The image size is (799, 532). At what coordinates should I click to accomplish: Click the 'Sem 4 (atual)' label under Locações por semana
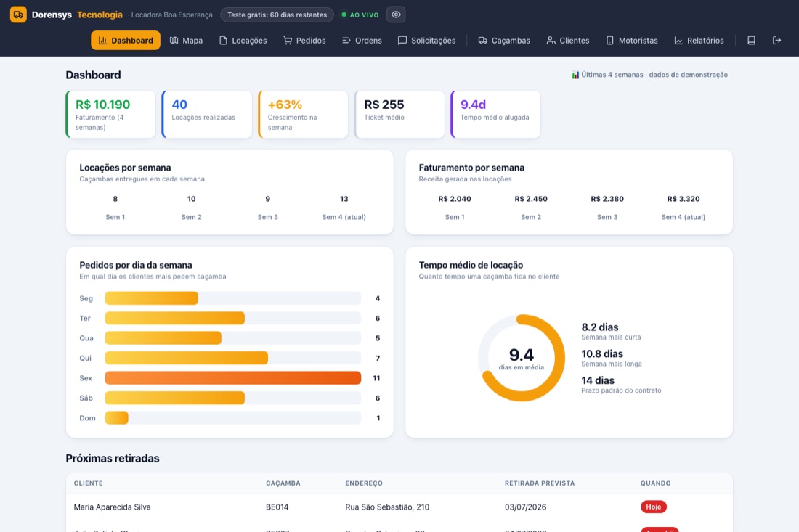coord(344,217)
